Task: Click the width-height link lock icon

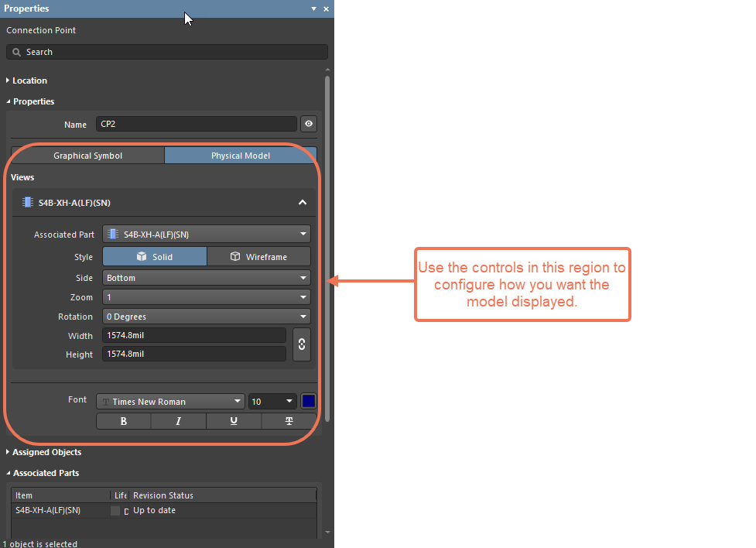Action: [302, 344]
